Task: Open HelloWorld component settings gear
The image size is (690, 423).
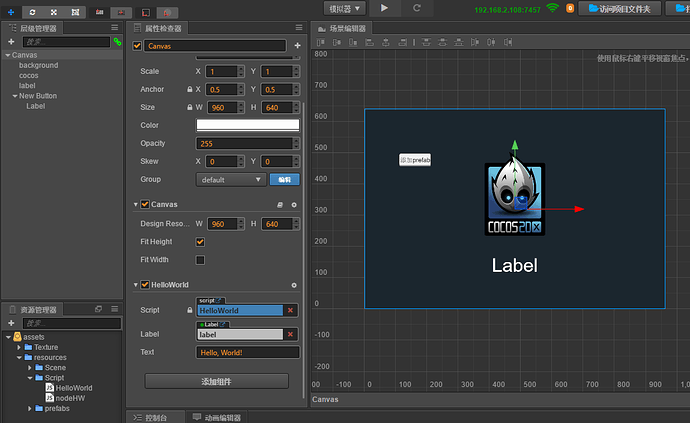Action: pos(294,285)
